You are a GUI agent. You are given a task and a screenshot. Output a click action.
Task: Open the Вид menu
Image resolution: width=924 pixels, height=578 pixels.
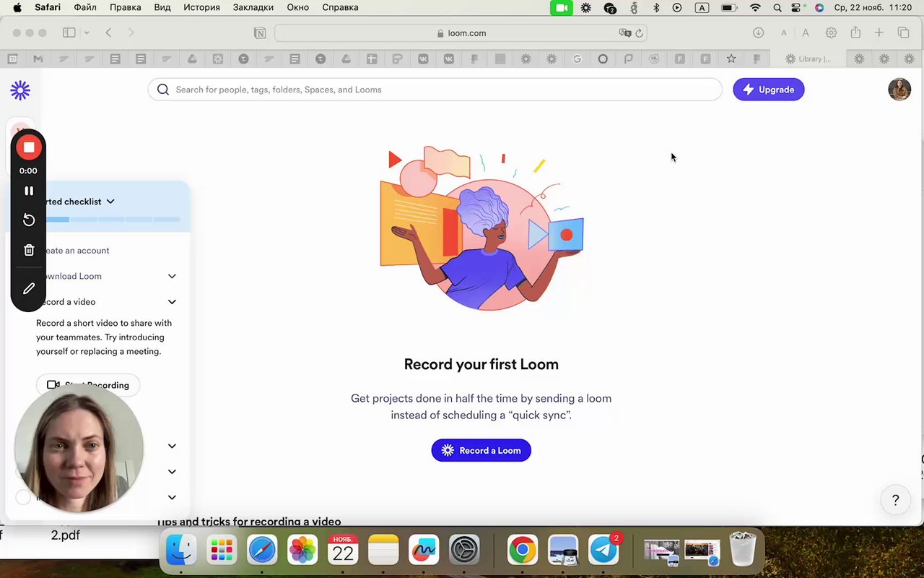[162, 7]
